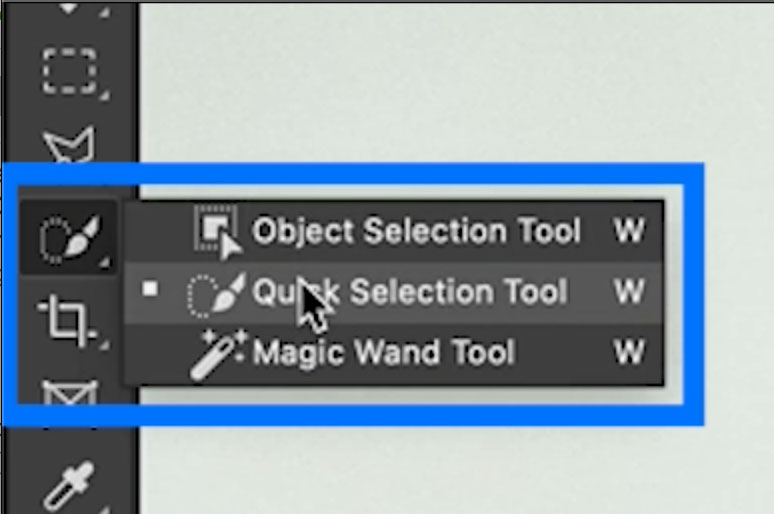Image resolution: width=774 pixels, height=514 pixels.
Task: Click the active-tool square marker beside Quick Selection
Action: coord(150,289)
